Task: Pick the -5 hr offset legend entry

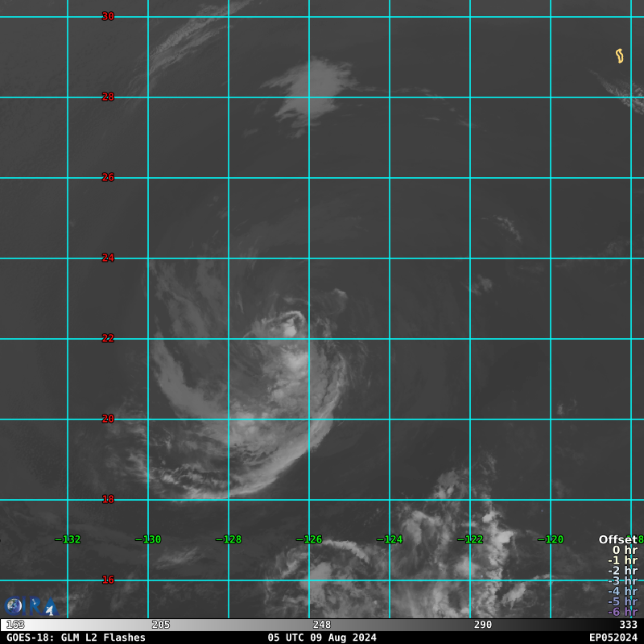Action: point(622,601)
